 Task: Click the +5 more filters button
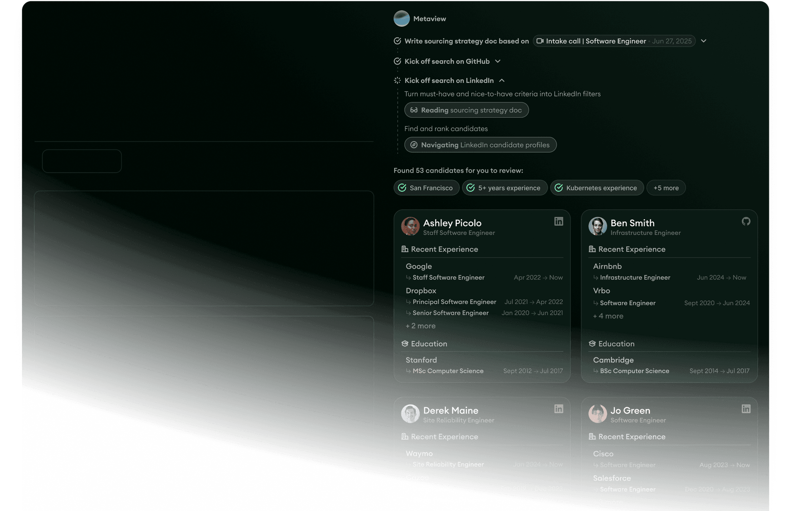coord(666,187)
